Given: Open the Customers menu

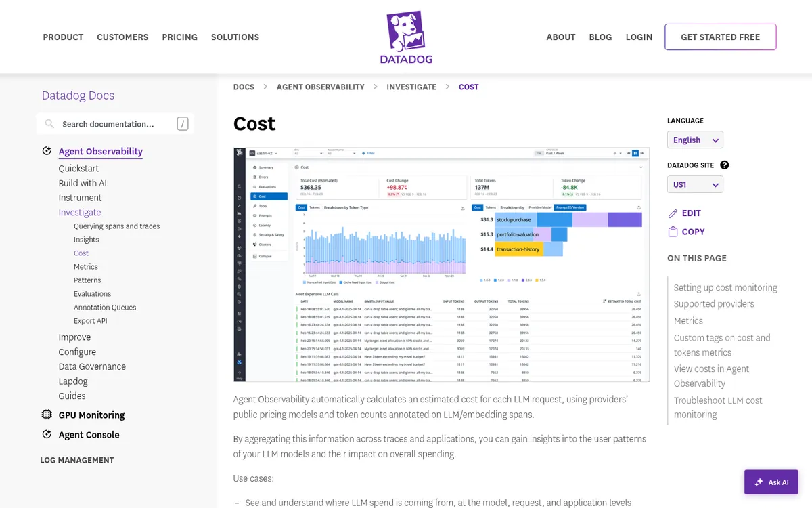Looking at the screenshot, I should click(x=122, y=37).
